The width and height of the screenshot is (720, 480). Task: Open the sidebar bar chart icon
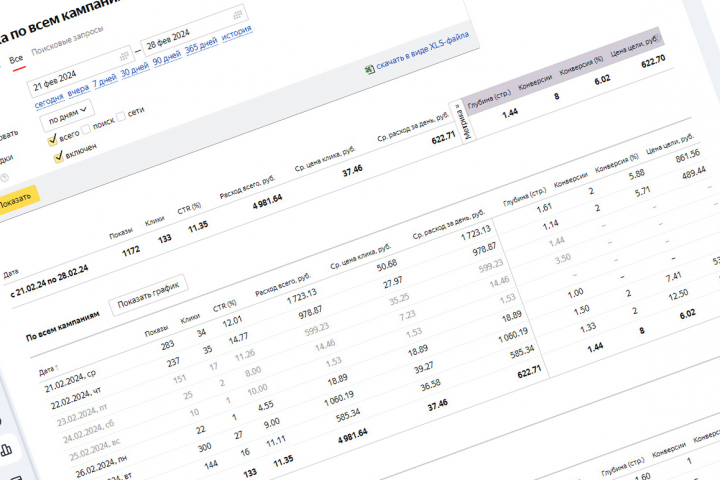[6, 450]
